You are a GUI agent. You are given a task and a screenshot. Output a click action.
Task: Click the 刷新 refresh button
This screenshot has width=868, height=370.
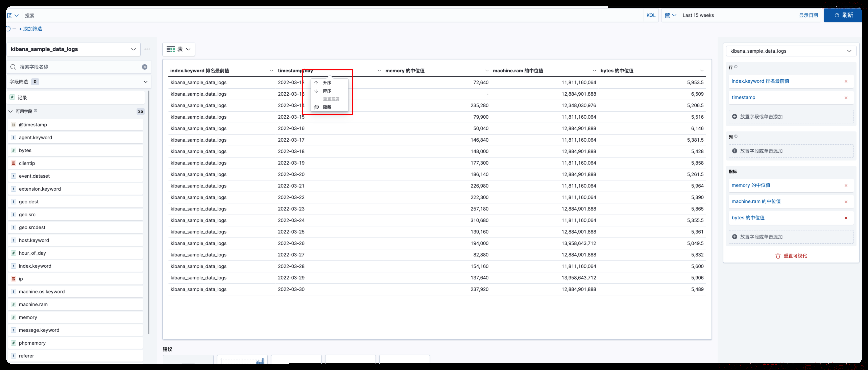click(x=843, y=16)
